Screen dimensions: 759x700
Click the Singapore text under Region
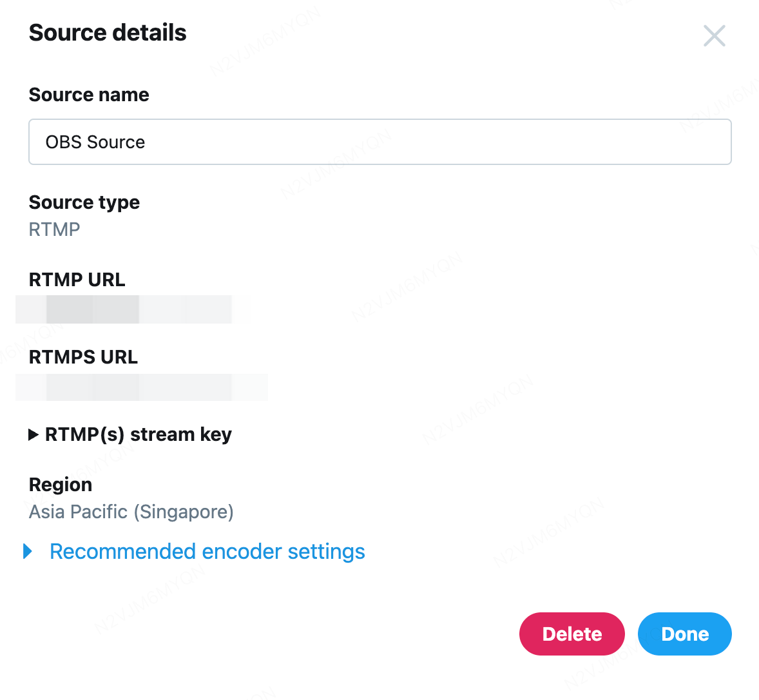(184, 512)
